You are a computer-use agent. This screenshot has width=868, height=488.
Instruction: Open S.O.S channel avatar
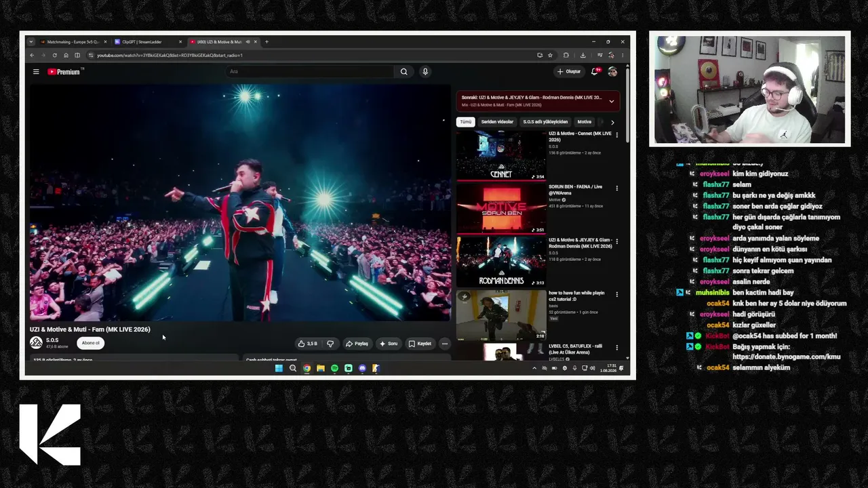[36, 343]
